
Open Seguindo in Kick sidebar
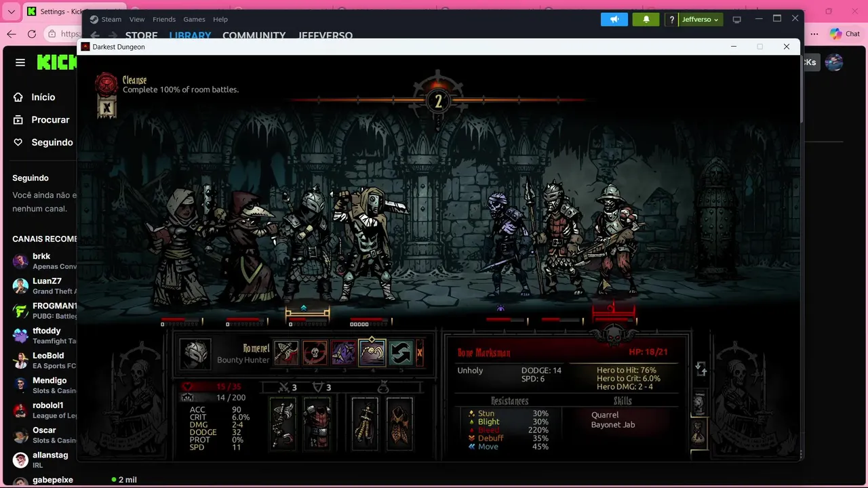coord(42,142)
